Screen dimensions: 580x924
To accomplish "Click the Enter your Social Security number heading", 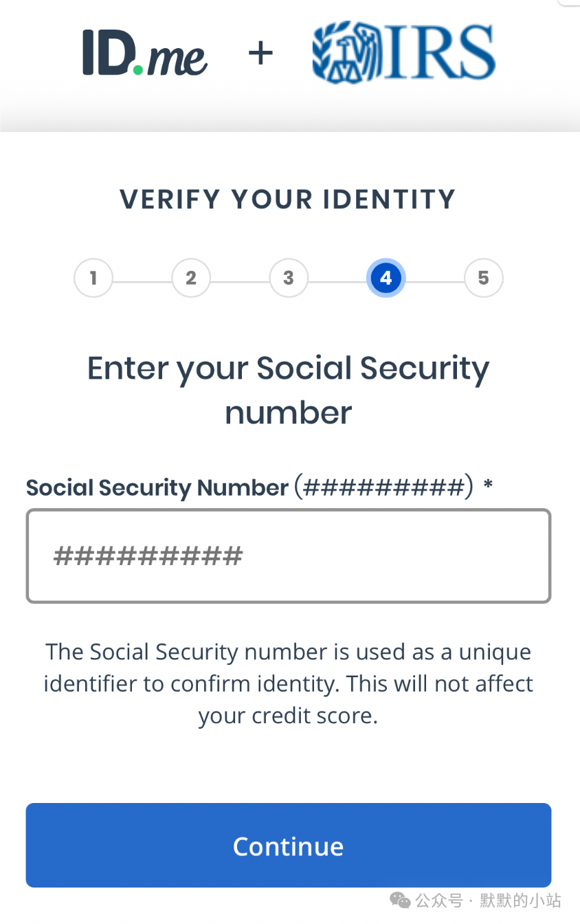I will point(289,390).
